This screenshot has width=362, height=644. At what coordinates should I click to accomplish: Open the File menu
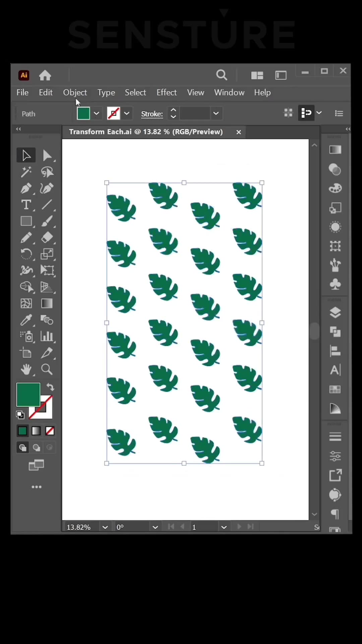22,92
